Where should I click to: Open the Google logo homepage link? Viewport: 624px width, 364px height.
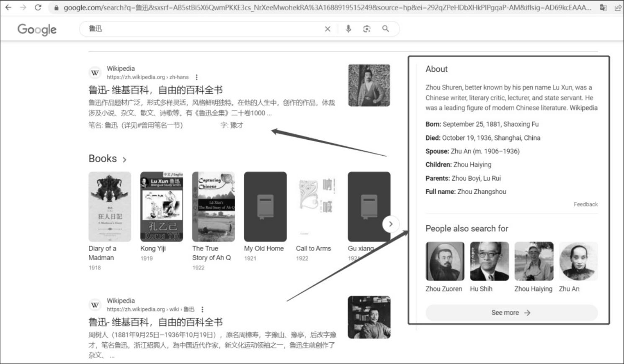tap(37, 29)
